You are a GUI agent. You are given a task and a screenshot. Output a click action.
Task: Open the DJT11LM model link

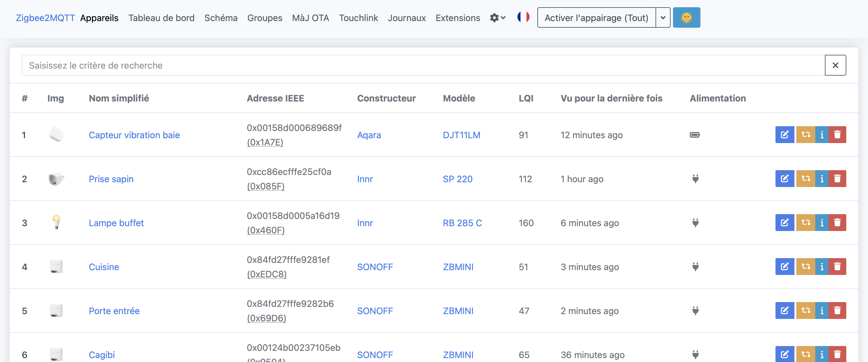[x=461, y=135]
